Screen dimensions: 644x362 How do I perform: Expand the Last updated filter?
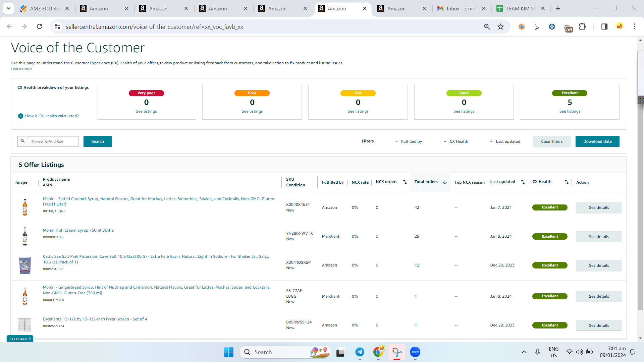(505, 141)
